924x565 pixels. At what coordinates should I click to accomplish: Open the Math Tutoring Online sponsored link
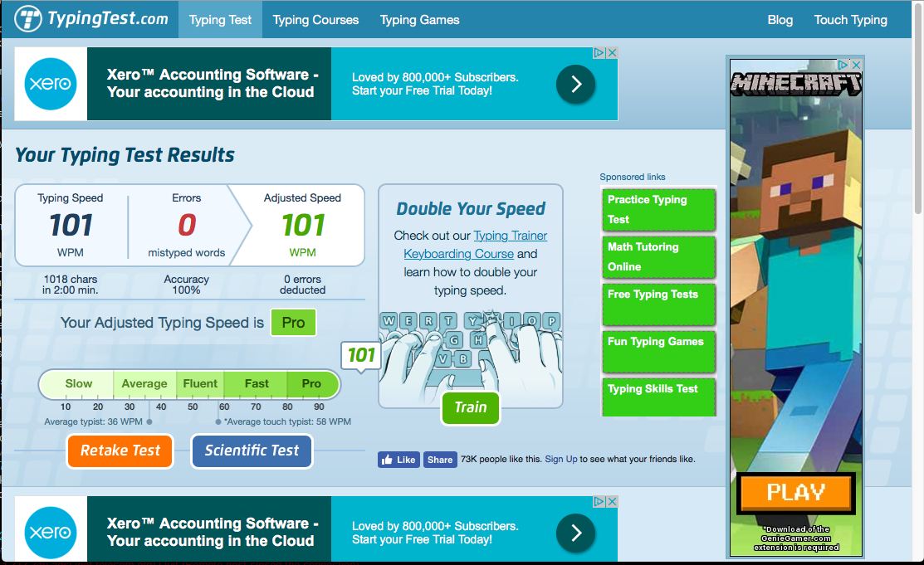(659, 257)
